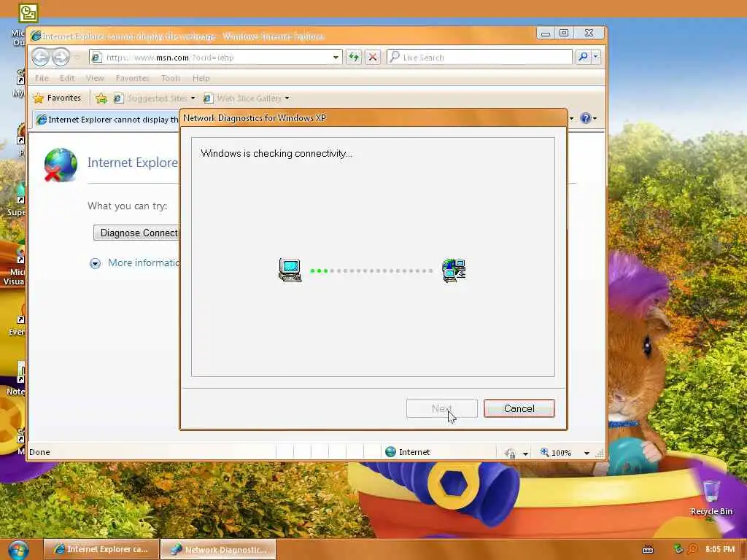Click the blue Help question mark icon

click(586, 118)
